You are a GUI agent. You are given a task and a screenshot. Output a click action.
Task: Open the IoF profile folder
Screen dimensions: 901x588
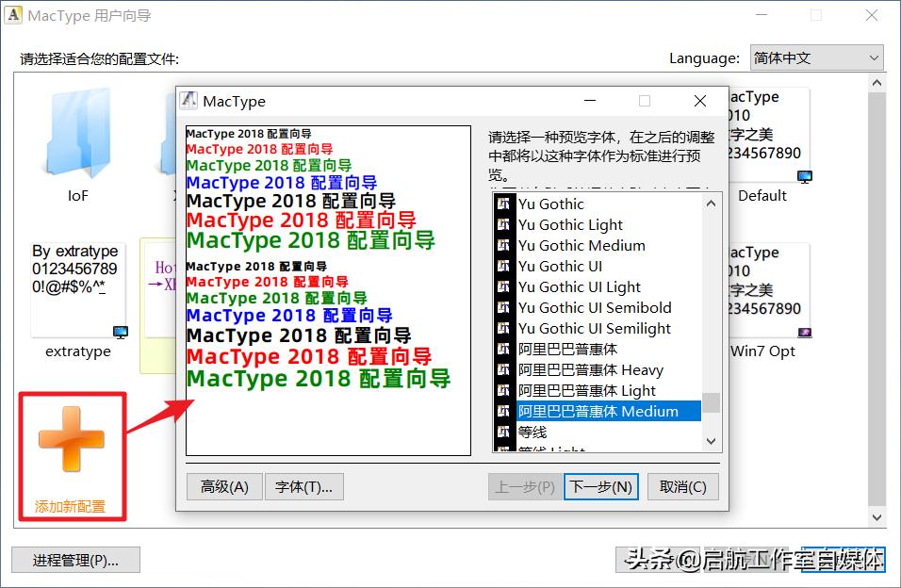pos(77,137)
